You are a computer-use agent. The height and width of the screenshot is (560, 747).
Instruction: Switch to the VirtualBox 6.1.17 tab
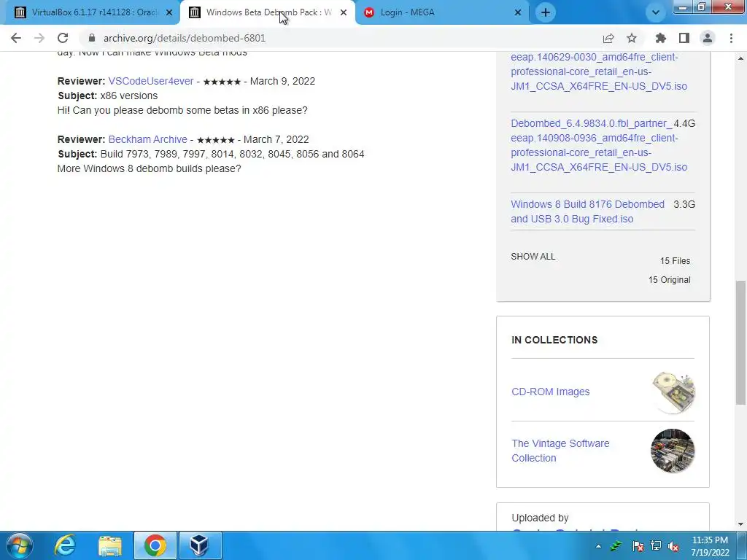pyautogui.click(x=94, y=12)
